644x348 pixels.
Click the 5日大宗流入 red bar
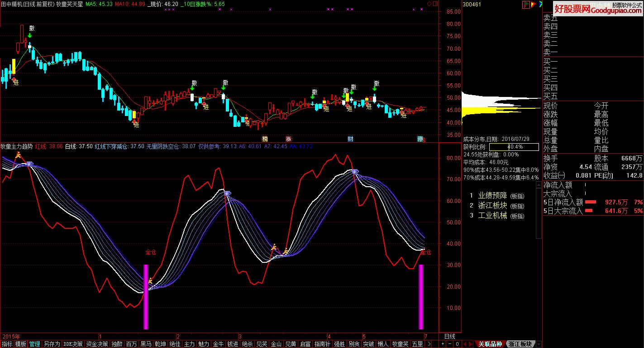click(x=589, y=211)
